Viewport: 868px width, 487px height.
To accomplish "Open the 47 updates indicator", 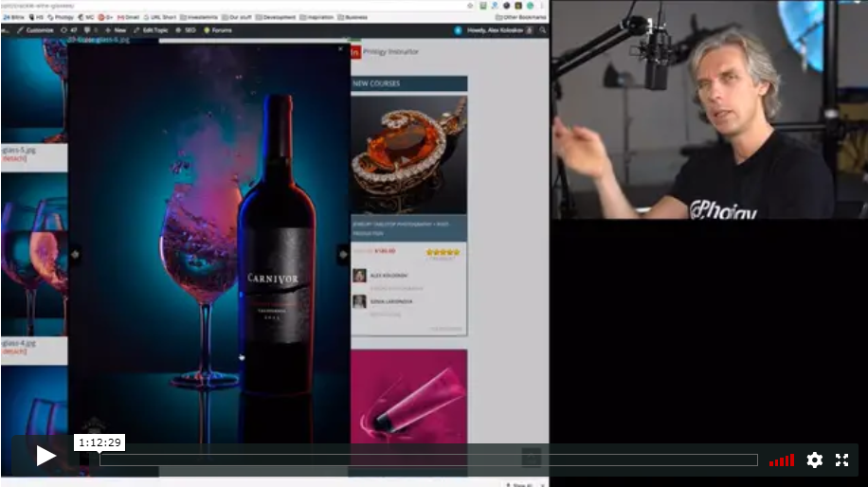I will (x=69, y=30).
